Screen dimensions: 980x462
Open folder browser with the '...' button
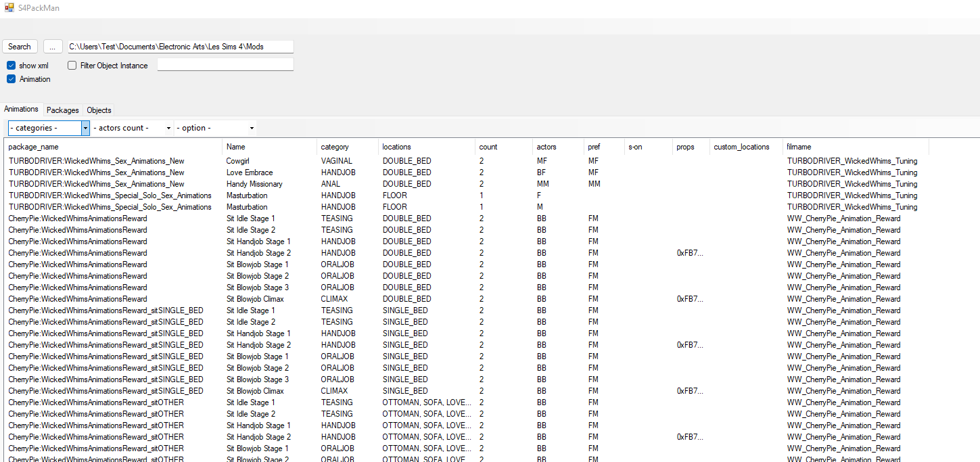53,47
